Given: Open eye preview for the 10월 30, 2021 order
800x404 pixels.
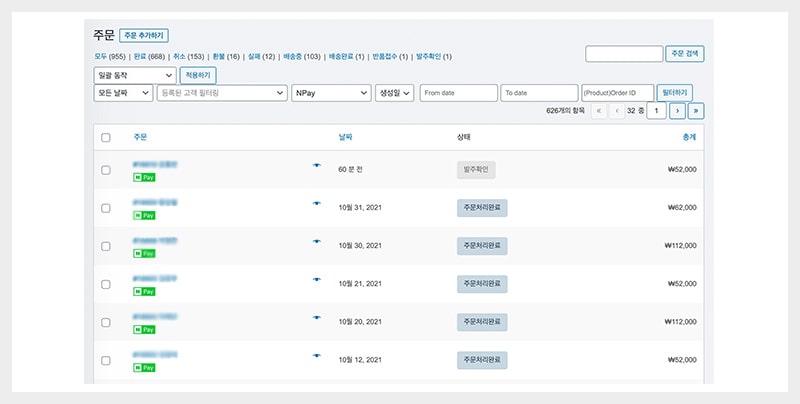Looking at the screenshot, I should [x=317, y=241].
